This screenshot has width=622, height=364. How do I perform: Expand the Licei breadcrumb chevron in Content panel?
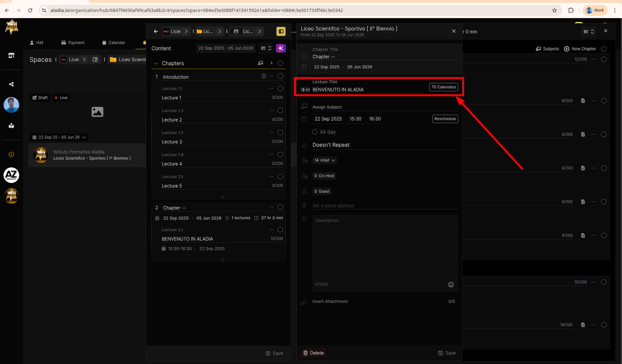click(x=186, y=31)
